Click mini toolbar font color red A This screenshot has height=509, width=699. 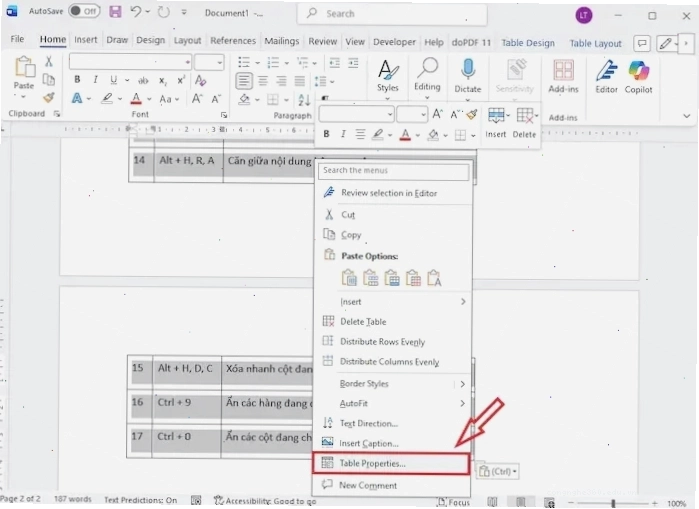(x=405, y=134)
